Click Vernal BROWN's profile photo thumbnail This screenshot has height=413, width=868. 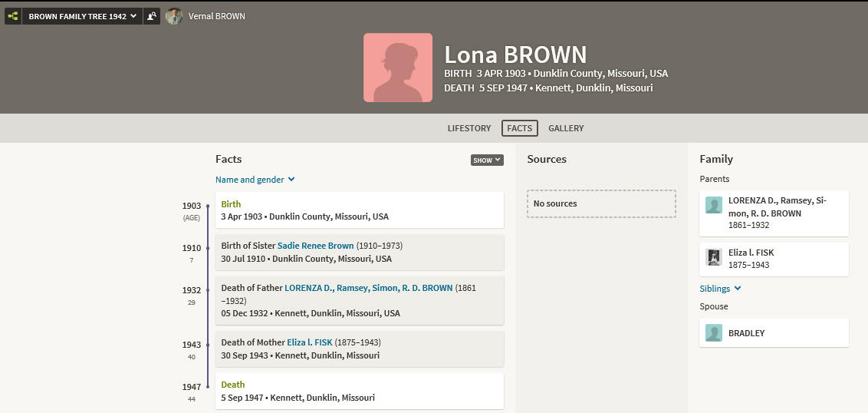(174, 16)
